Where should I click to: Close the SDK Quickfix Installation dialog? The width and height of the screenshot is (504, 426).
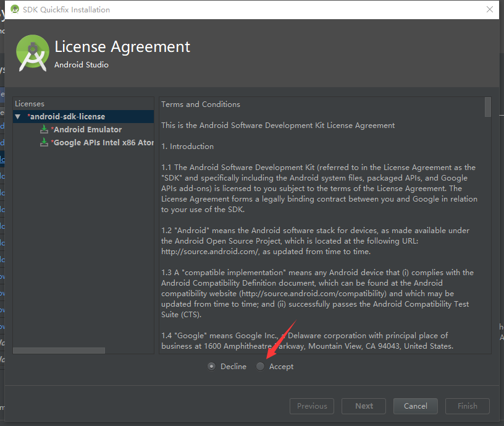pos(491,9)
